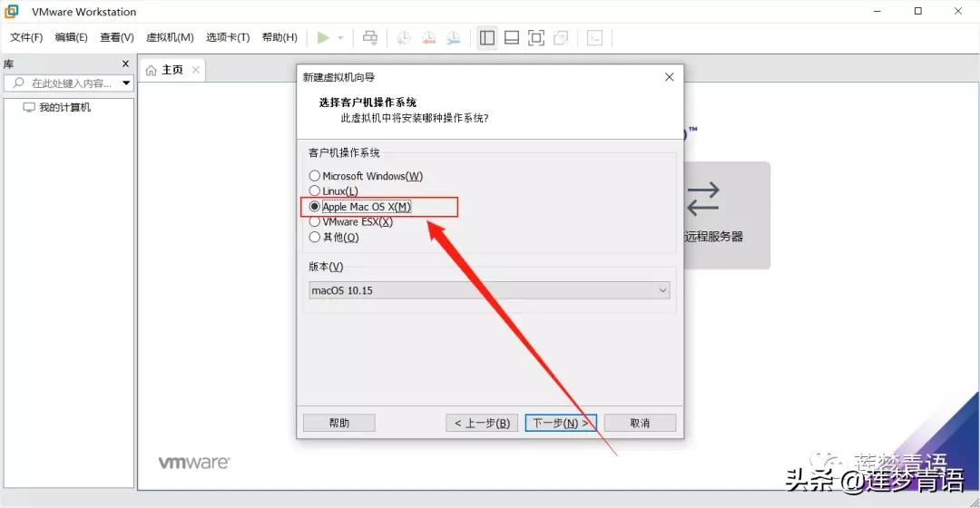Click the 选择客户机操作系统 wizard heading

coord(367,103)
